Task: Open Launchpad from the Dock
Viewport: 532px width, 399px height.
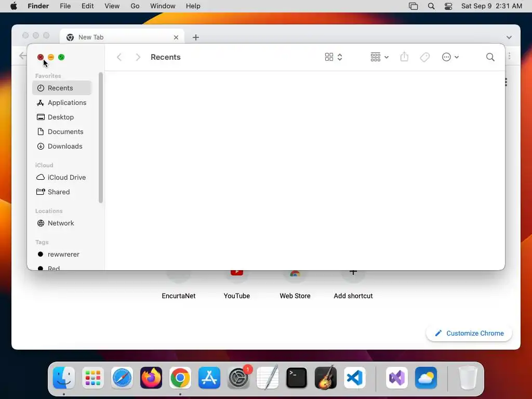Action: click(93, 378)
